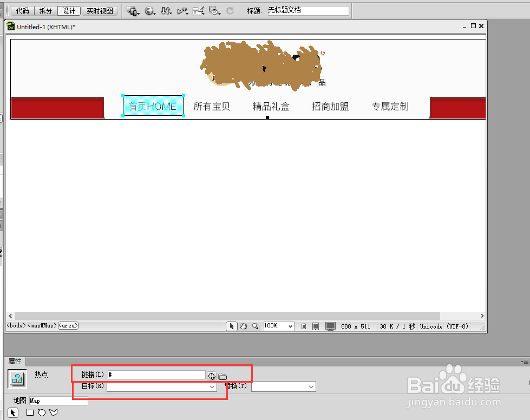Select the mobile size window icon
The height and width of the screenshot is (420, 530).
304,326
